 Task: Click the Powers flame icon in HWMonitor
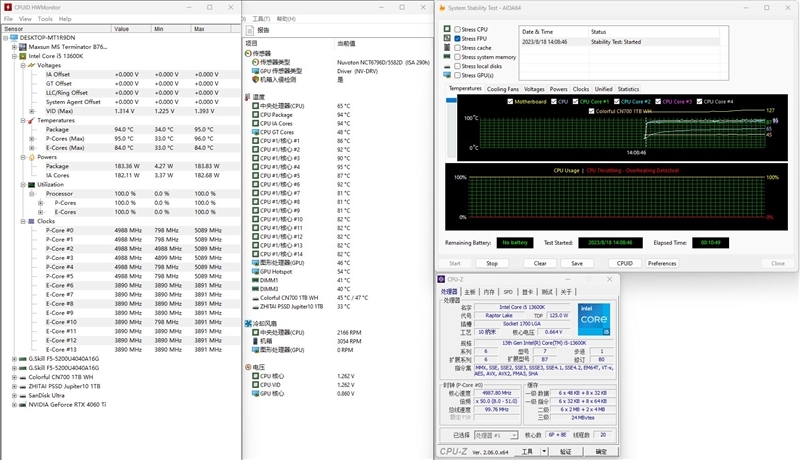click(31, 157)
